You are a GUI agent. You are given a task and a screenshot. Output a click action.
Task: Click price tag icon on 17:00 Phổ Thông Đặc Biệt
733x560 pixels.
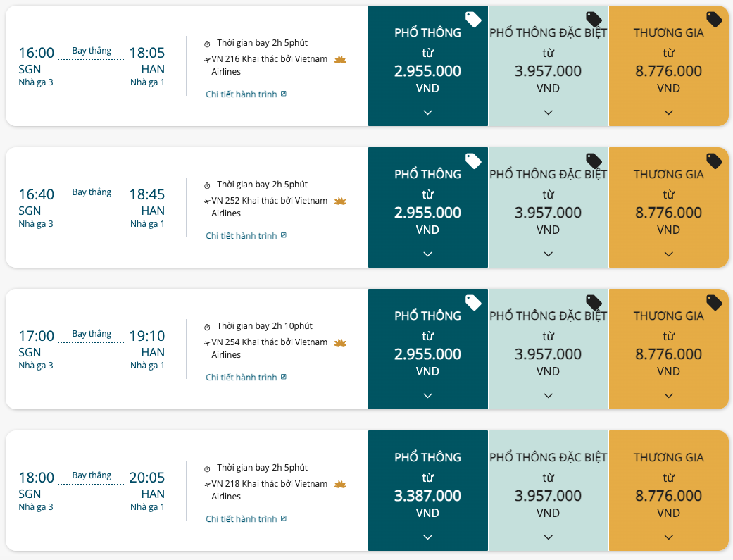(x=594, y=303)
